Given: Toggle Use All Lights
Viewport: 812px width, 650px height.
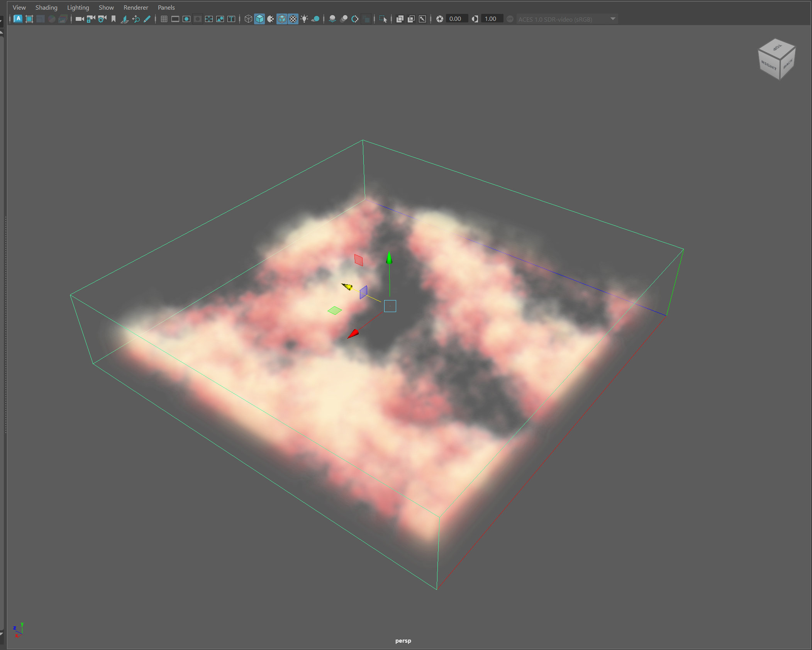Looking at the screenshot, I should [x=305, y=19].
